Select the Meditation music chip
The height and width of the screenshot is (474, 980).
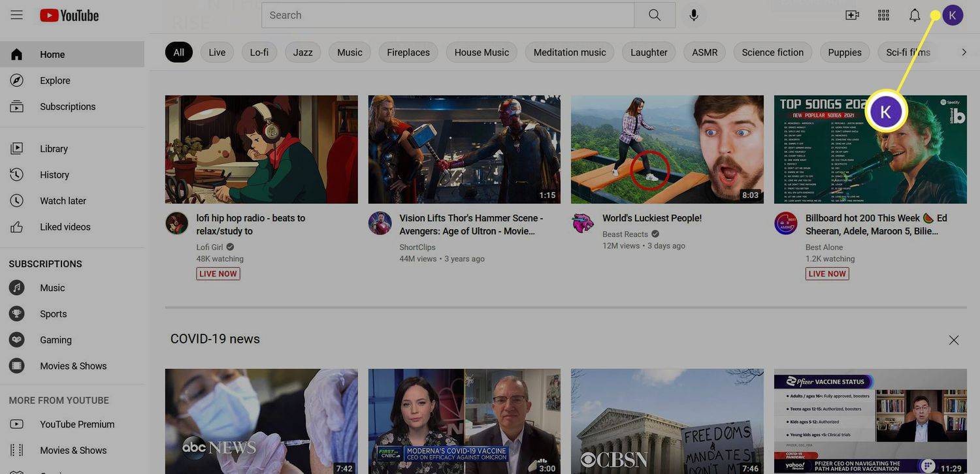tap(570, 52)
